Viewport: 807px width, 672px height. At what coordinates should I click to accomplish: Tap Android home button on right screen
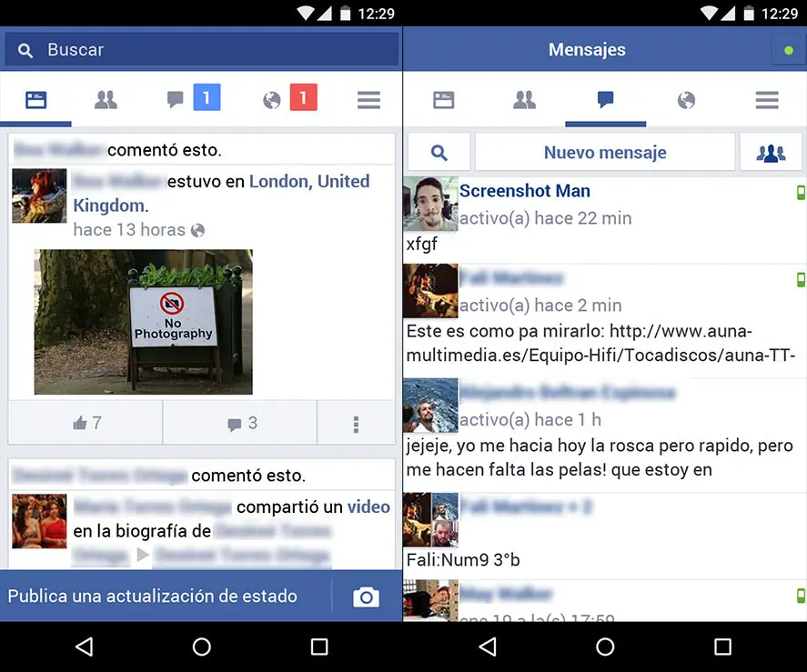pos(605,647)
